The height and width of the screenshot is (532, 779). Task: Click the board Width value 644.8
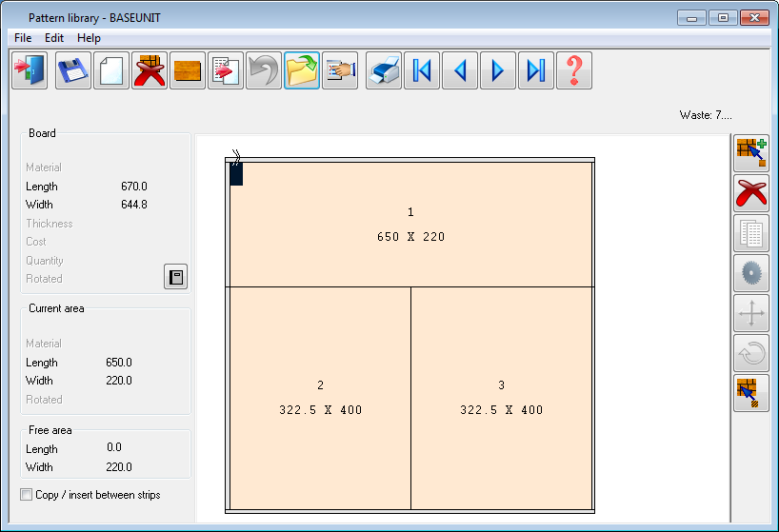[134, 205]
